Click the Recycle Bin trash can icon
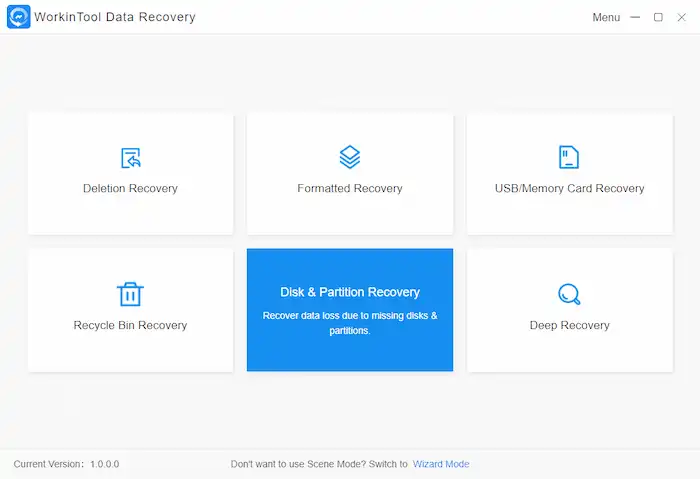The height and width of the screenshot is (479, 700). click(130, 294)
